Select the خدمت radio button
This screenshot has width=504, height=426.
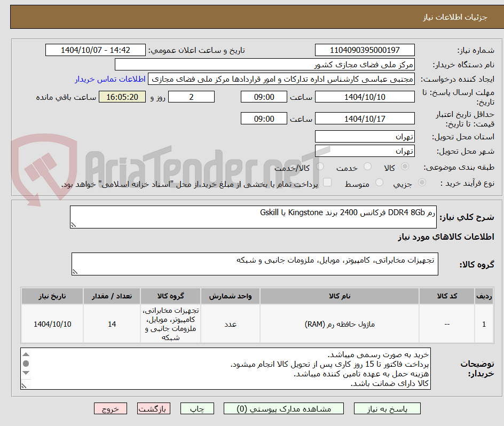(x=367, y=167)
